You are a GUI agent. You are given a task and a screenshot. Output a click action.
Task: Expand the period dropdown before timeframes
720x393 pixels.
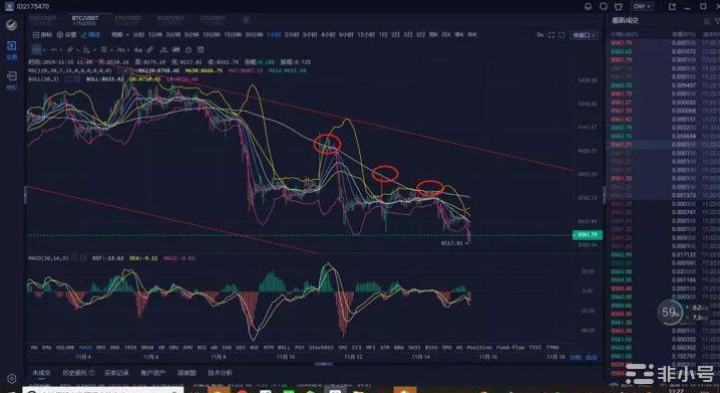click(119, 34)
